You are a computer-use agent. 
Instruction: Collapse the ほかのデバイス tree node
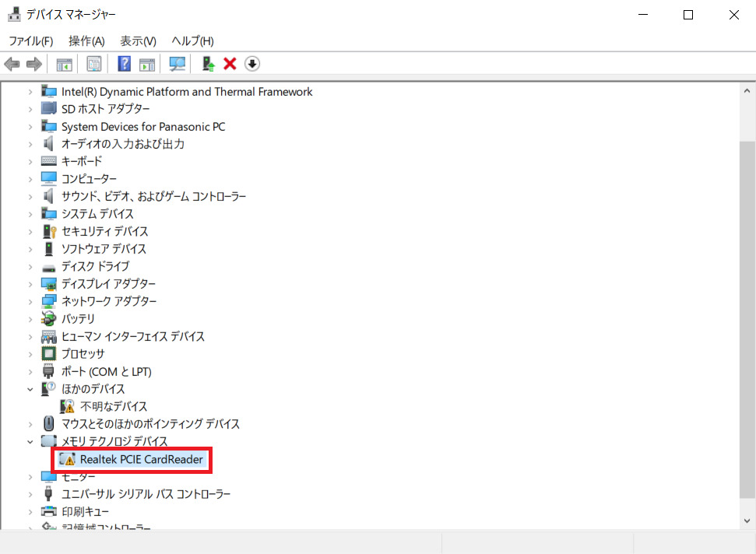coord(30,389)
